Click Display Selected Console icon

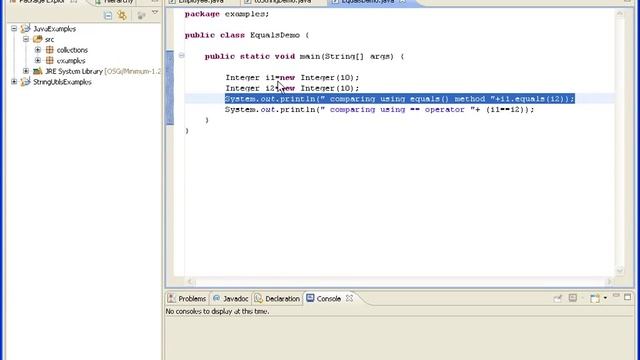(573, 298)
